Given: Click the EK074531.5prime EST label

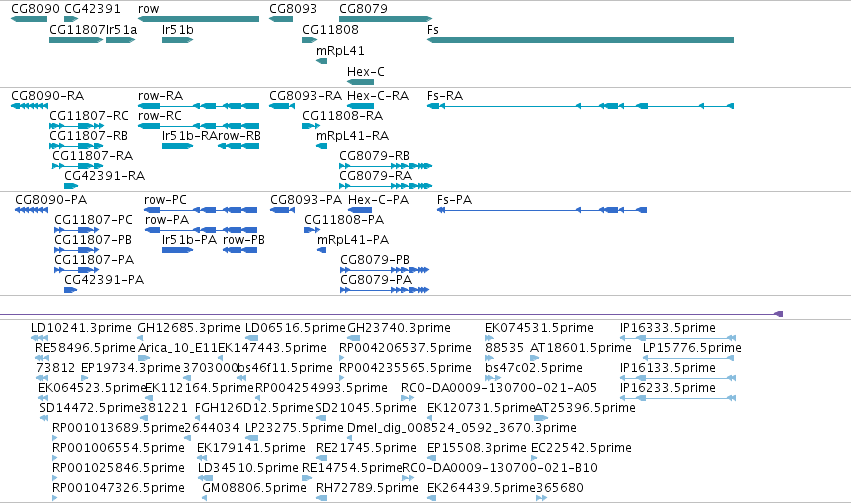Looking at the screenshot, I should tap(539, 328).
